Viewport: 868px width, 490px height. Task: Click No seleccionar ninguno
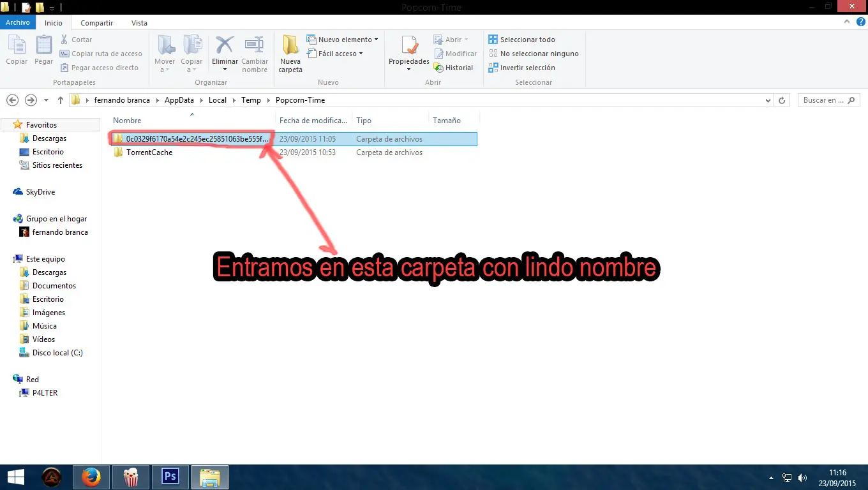534,54
